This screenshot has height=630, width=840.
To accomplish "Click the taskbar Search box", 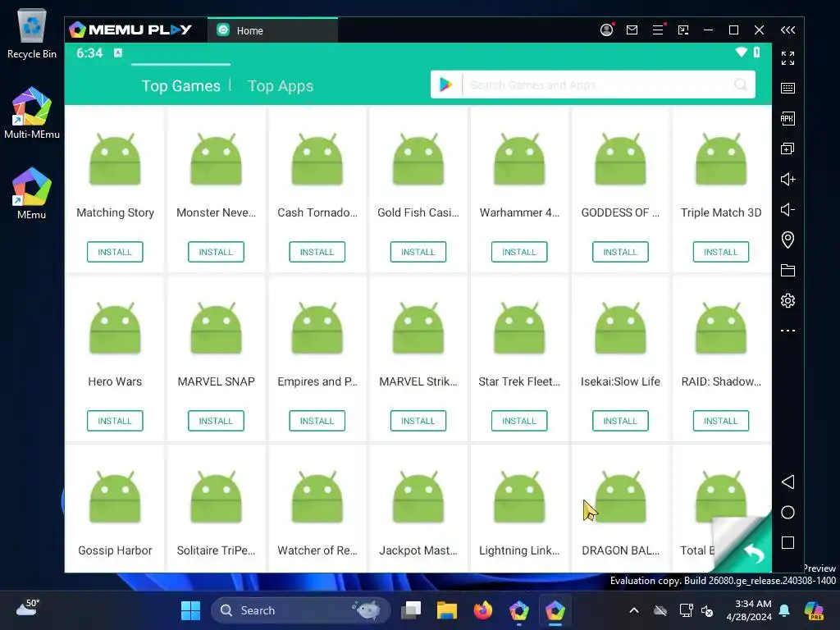I will (300, 610).
